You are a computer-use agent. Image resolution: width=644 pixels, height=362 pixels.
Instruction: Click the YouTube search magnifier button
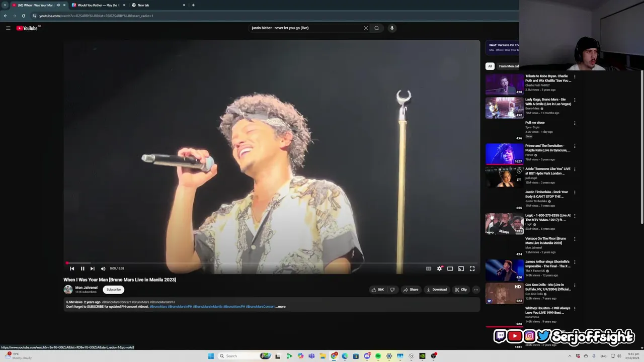(x=376, y=28)
